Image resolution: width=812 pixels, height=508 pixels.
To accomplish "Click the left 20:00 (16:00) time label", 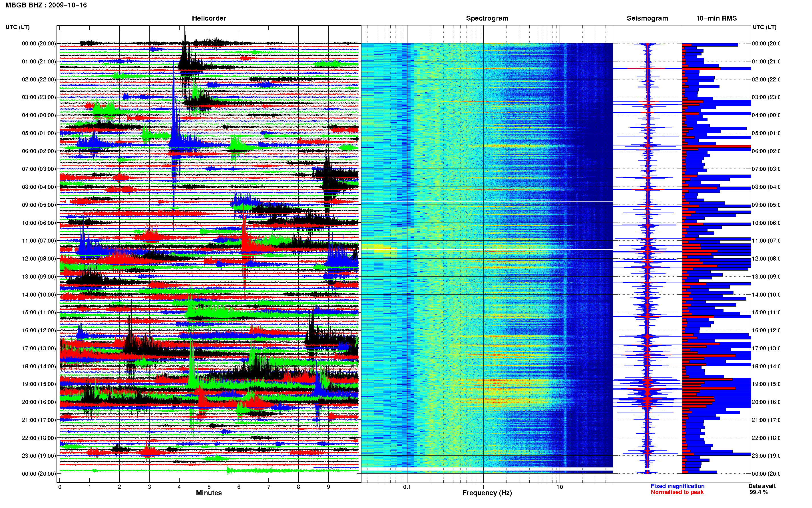I will tap(39, 402).
